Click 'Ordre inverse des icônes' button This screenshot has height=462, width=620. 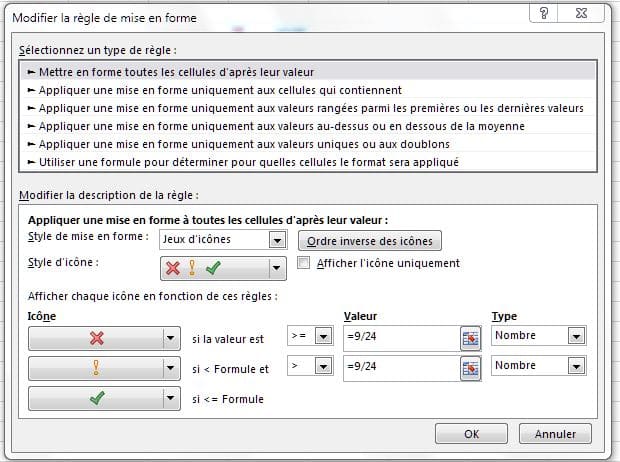coord(369,241)
